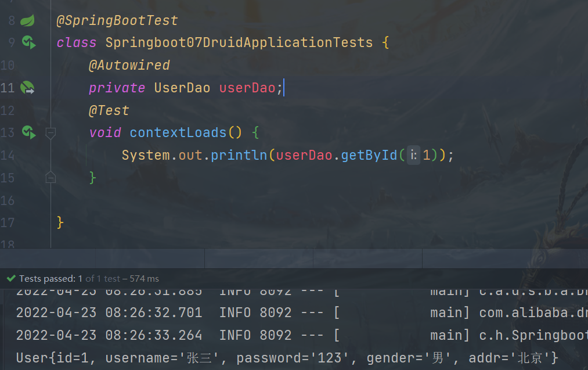This screenshot has width=588, height=370.
Task: Click the @SpringBootTest annotation
Action: tap(117, 21)
